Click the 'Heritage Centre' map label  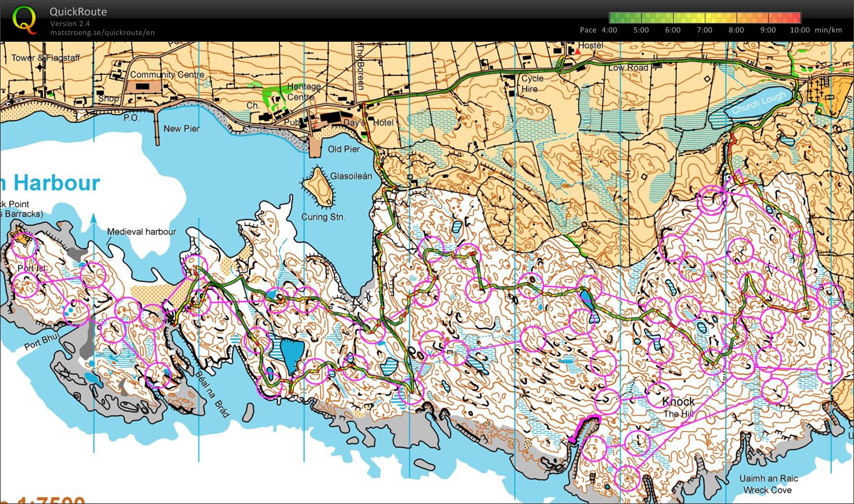(304, 91)
